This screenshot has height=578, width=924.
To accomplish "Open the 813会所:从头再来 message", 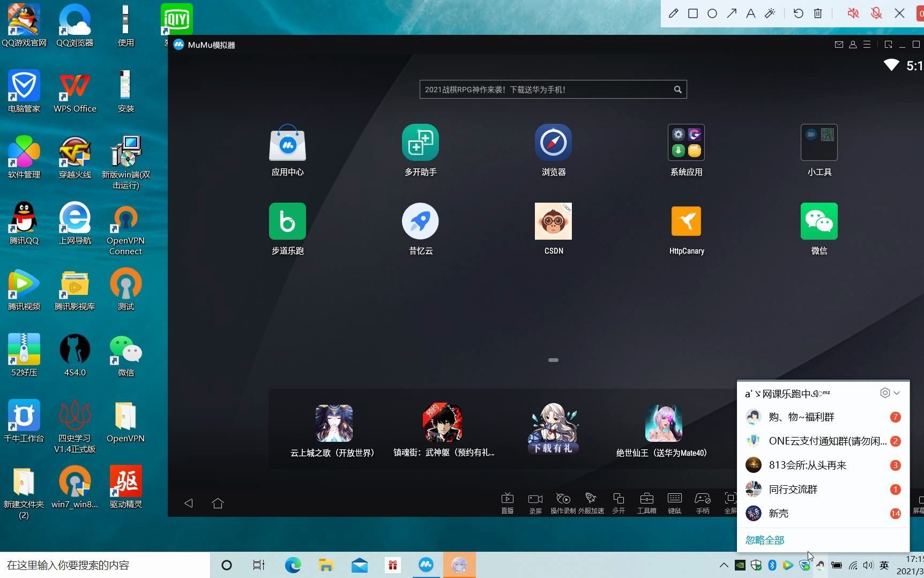I will point(823,465).
